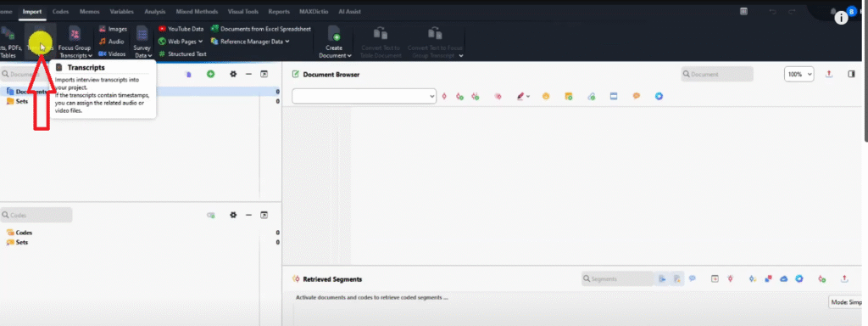Click the code segment diamond icon in Document Browser

tap(444, 97)
